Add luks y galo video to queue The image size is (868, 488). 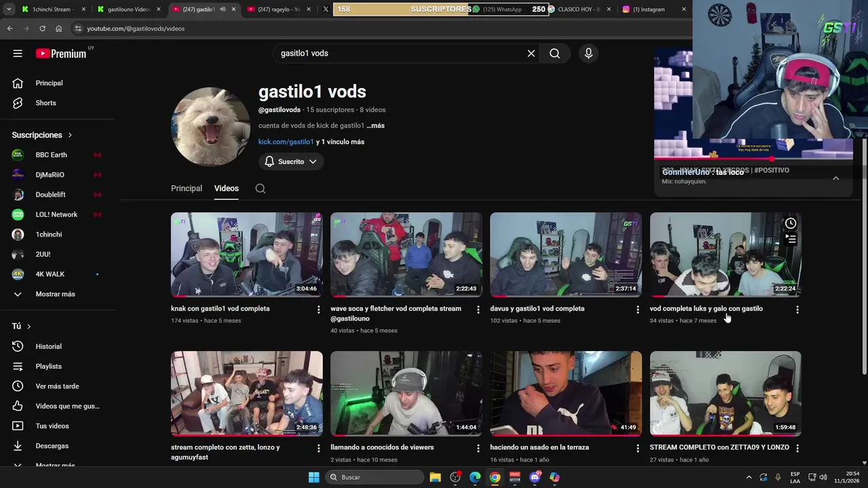(x=791, y=239)
